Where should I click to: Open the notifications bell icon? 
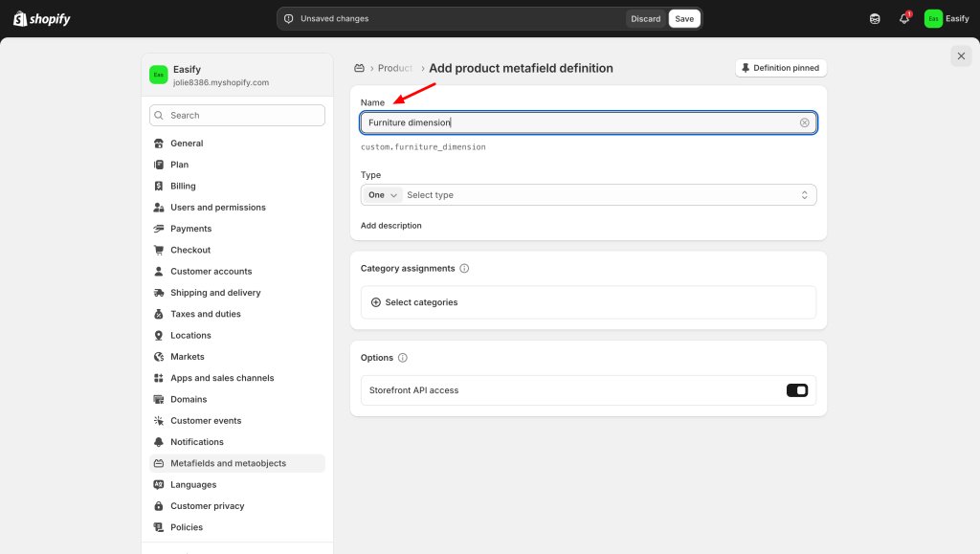coord(903,18)
